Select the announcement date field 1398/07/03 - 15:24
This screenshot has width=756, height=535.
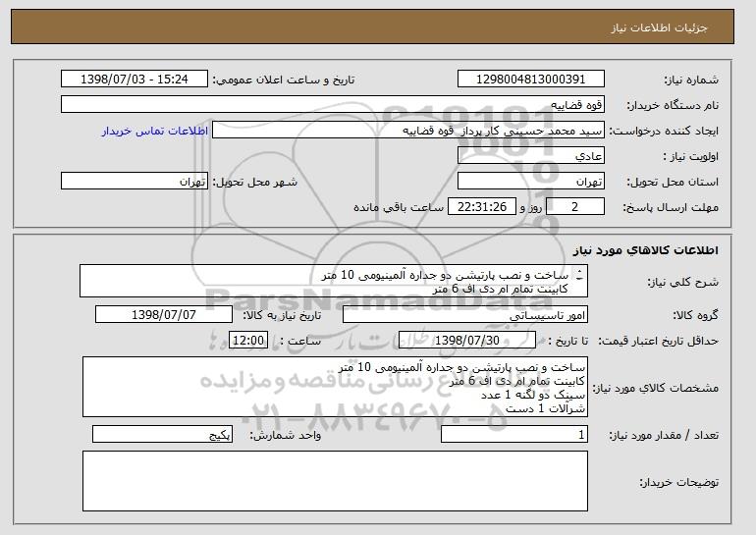(x=135, y=80)
